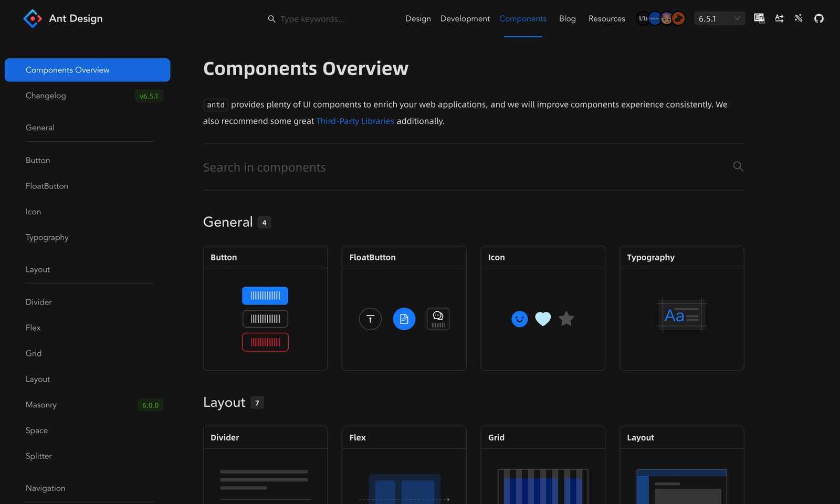Click the v6.5.1 changelog badge
This screenshot has width=840, height=504.
(149, 96)
